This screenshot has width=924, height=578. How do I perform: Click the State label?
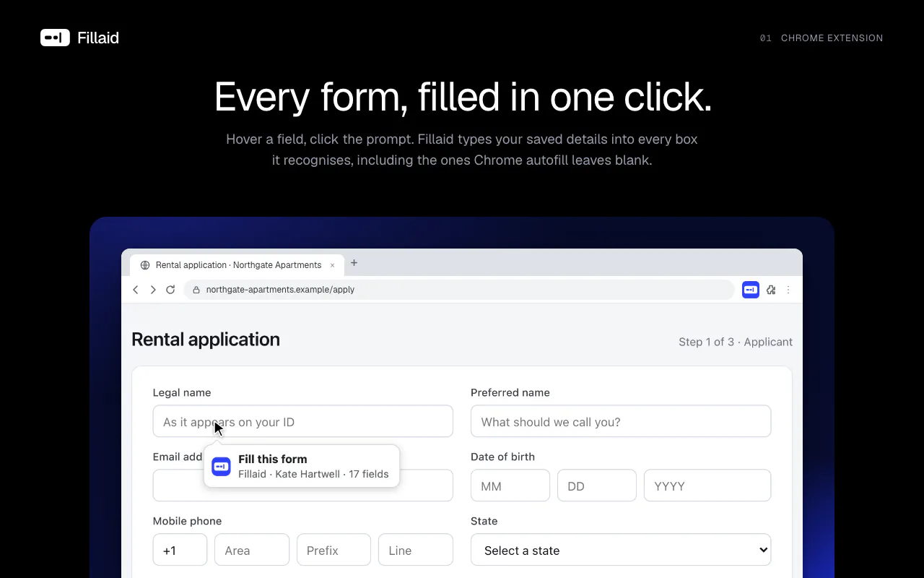coord(484,521)
